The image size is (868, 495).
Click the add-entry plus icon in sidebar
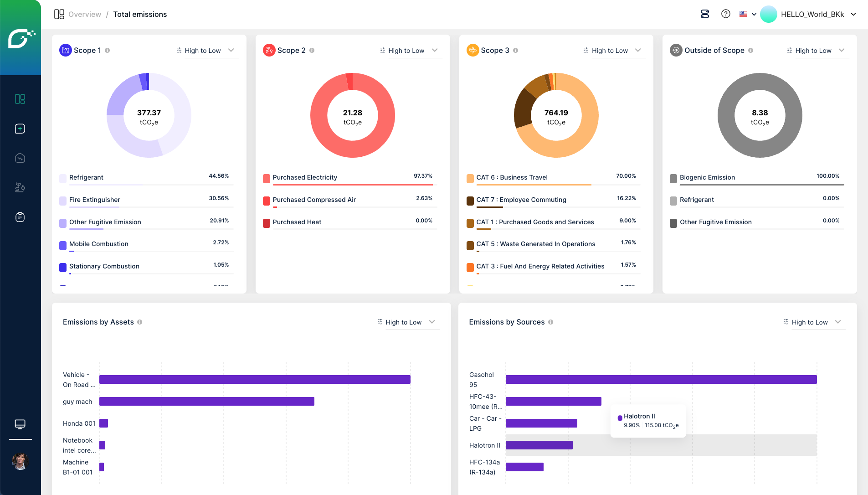pos(20,129)
